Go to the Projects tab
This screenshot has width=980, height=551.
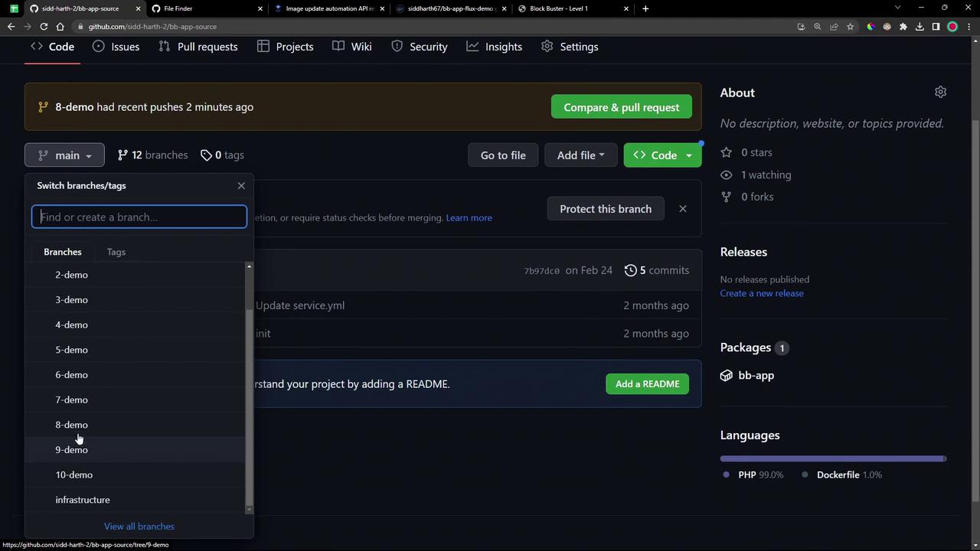[285, 47]
